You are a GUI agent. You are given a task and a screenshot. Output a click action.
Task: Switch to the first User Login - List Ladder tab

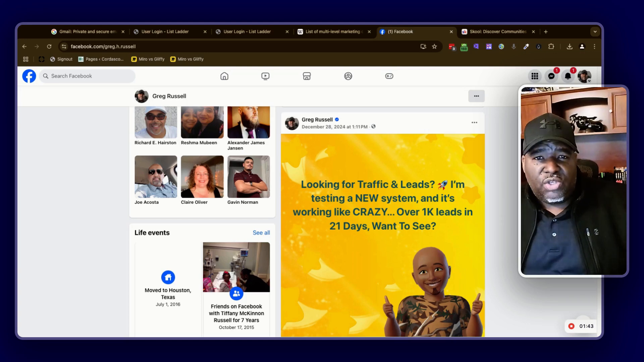click(165, 32)
